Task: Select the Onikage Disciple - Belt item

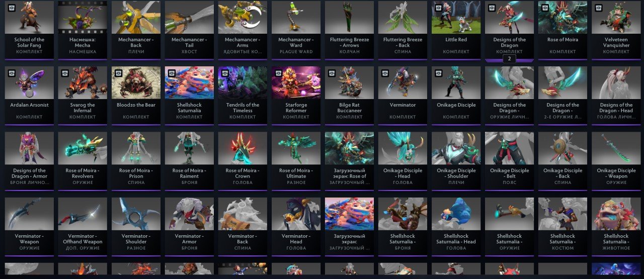Action: (509, 161)
